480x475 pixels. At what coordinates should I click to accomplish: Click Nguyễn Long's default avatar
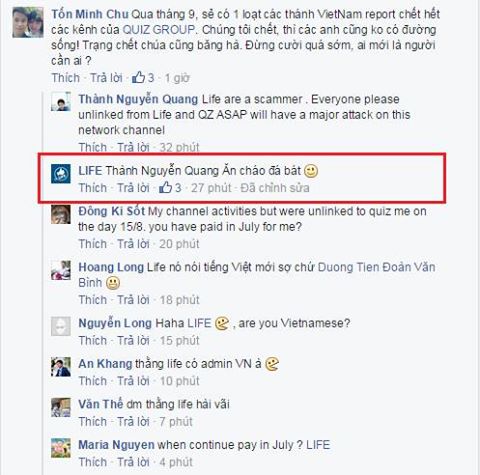pos(61,326)
